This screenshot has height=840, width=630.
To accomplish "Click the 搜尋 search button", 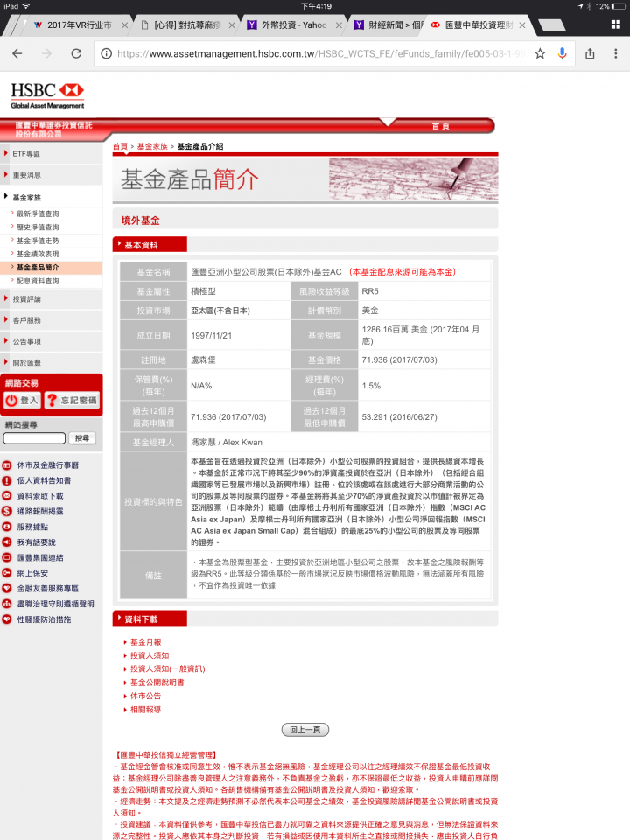I will [x=82, y=438].
